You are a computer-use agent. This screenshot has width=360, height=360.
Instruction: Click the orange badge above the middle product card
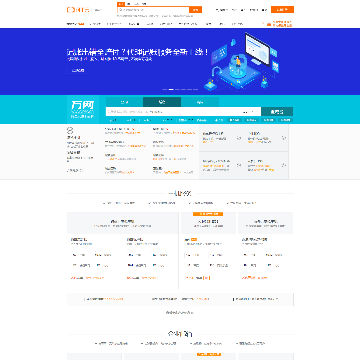[208, 214]
